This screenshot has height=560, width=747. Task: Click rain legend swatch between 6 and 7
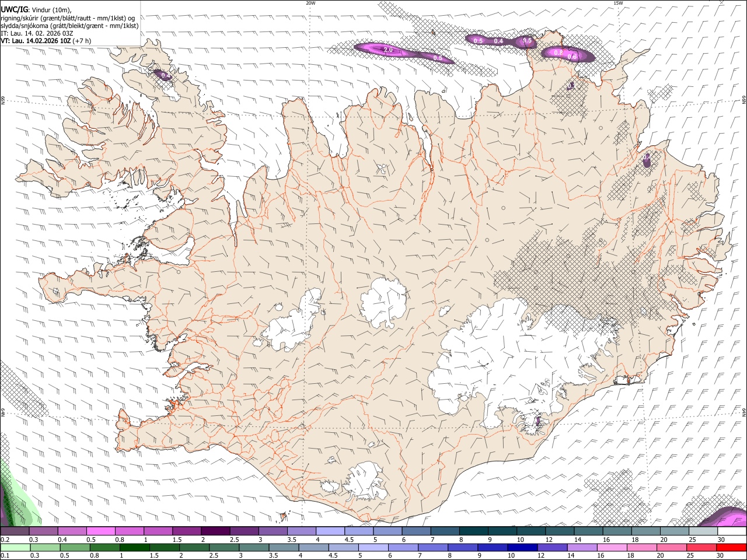point(403,547)
